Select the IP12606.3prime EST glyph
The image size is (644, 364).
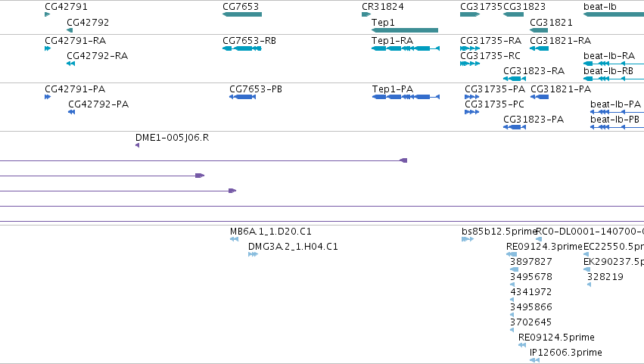[x=534, y=360]
